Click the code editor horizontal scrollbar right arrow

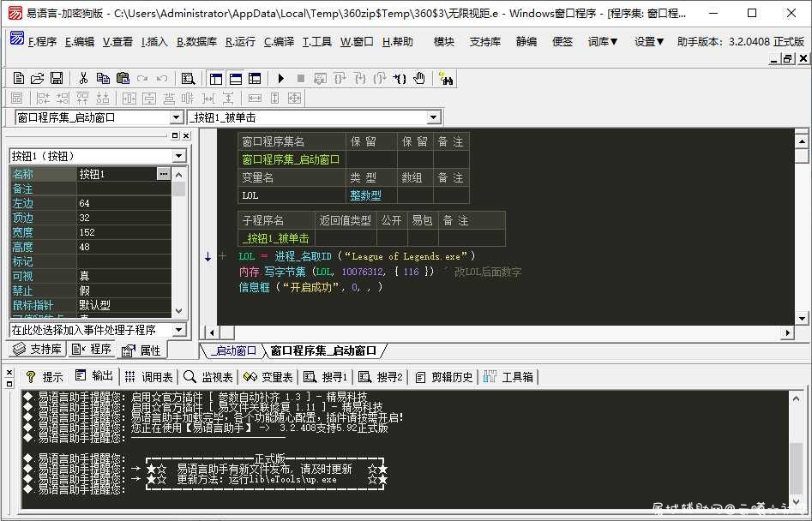coord(788,332)
